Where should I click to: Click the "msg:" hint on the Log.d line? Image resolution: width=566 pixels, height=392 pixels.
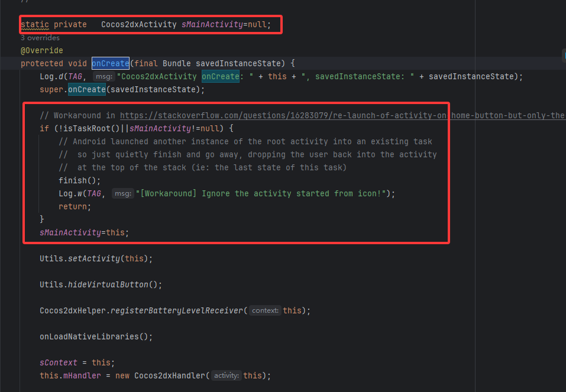click(104, 76)
